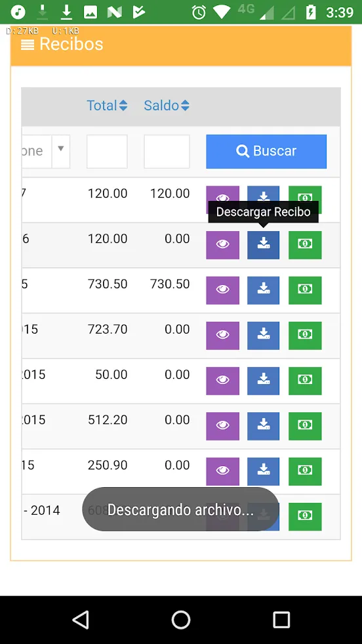Click the Buscar search button
This screenshot has height=644, width=362.
(266, 151)
